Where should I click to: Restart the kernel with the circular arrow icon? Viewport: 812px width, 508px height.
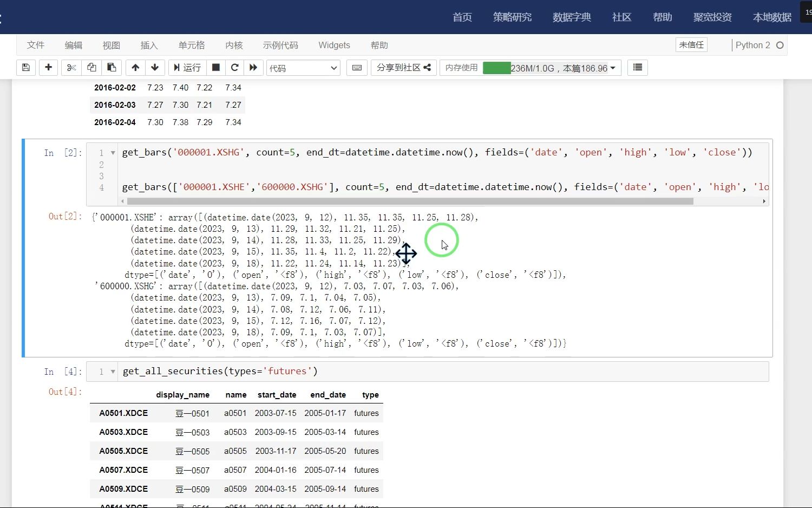coord(234,68)
